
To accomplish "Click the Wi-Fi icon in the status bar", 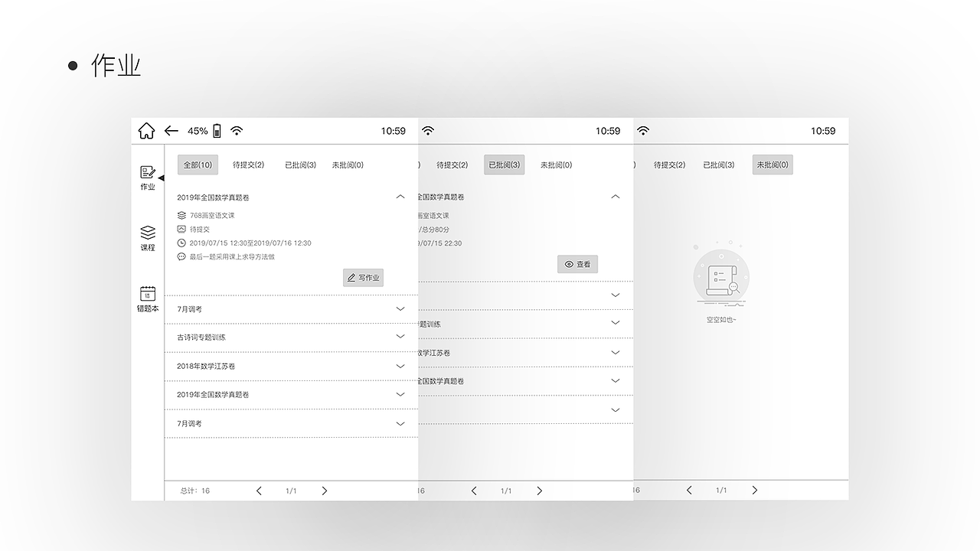I will coord(236,130).
